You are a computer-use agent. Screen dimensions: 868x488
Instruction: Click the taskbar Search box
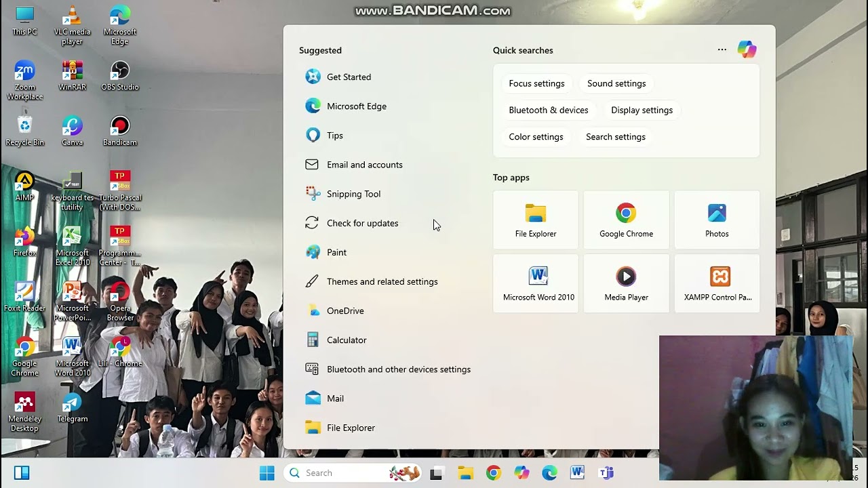pyautogui.click(x=353, y=473)
